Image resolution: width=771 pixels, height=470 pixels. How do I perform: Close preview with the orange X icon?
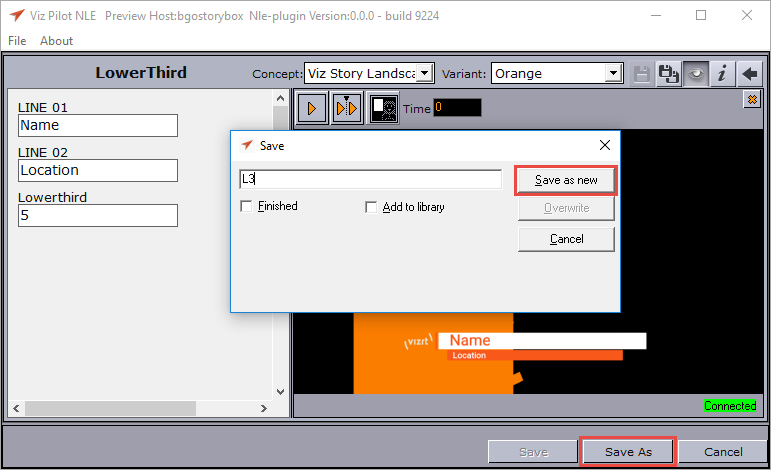(752, 100)
